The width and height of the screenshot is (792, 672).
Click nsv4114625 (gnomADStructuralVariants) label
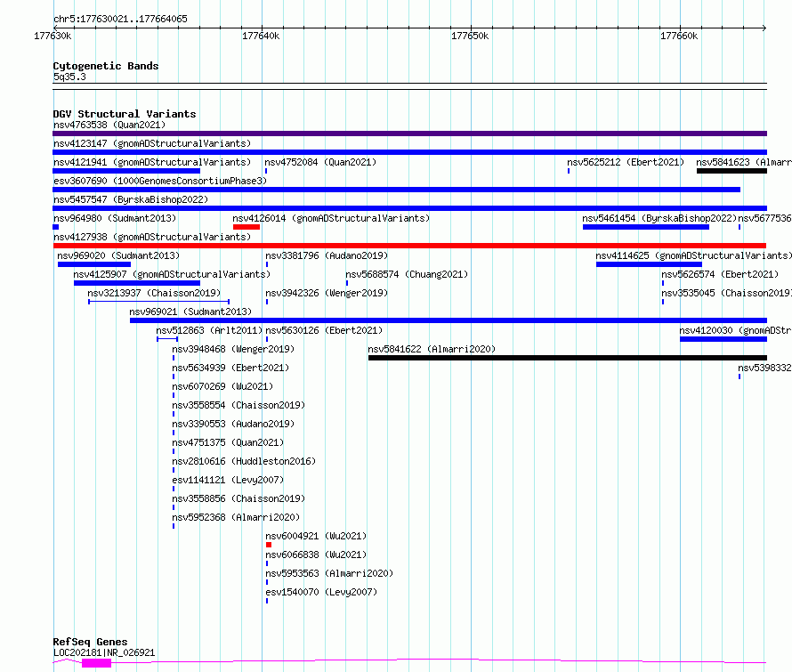[693, 255]
